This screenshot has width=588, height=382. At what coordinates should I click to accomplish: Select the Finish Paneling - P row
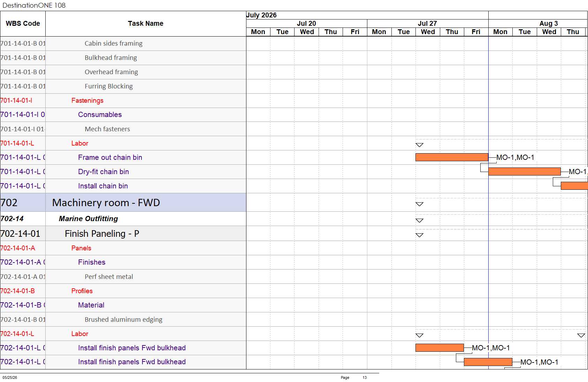pos(123,234)
